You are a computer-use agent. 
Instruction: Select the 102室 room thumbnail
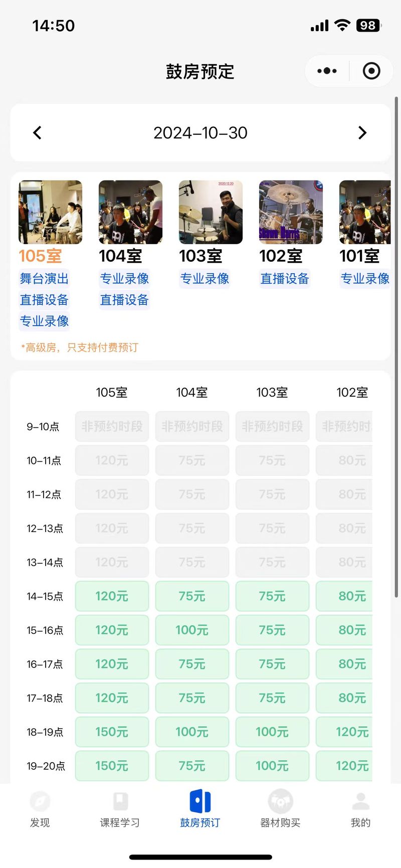291,212
